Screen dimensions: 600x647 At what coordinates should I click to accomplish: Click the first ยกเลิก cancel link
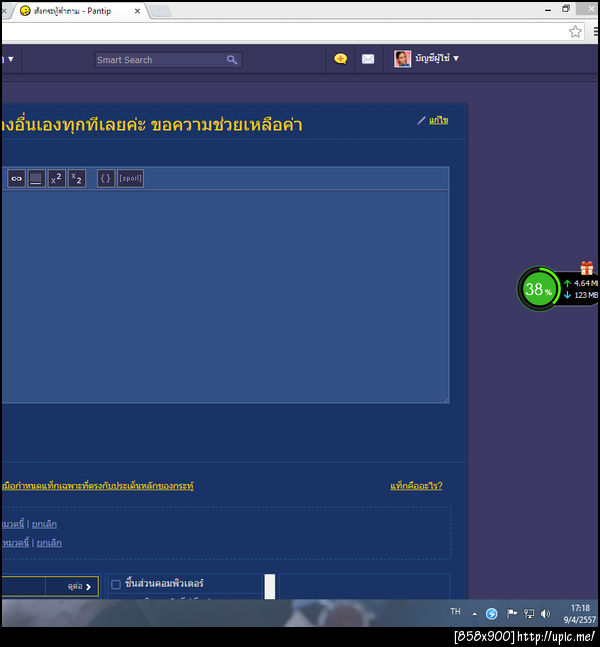pos(44,524)
